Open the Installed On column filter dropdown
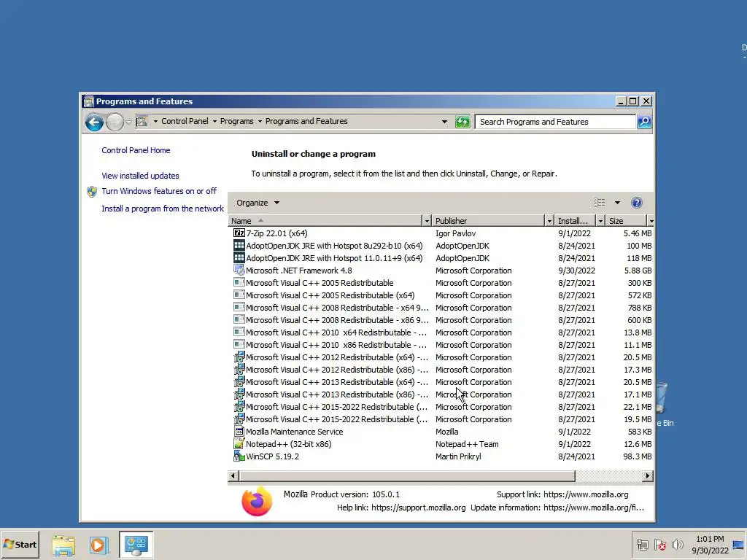Screen dimensions: 747x560 [600, 221]
